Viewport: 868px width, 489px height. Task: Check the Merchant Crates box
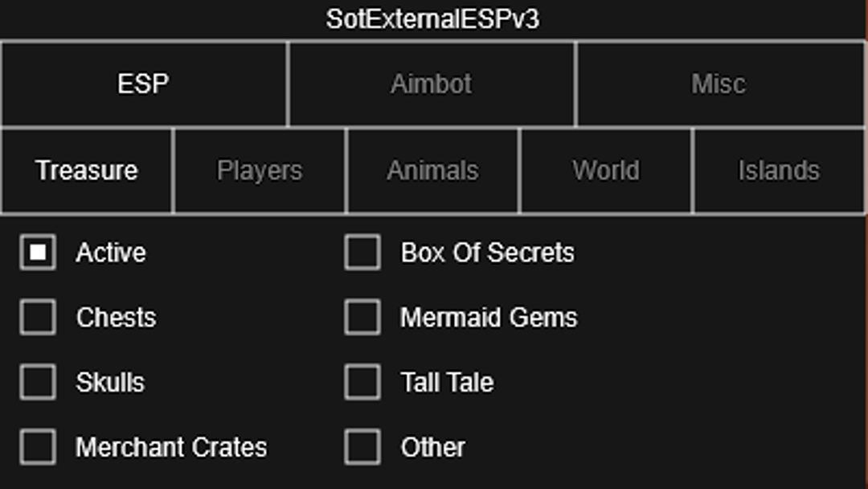(x=38, y=447)
